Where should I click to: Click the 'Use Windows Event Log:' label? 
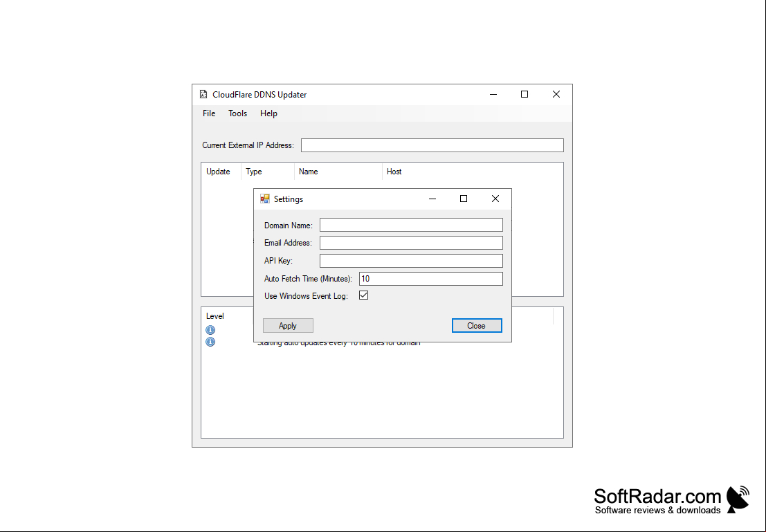point(307,296)
